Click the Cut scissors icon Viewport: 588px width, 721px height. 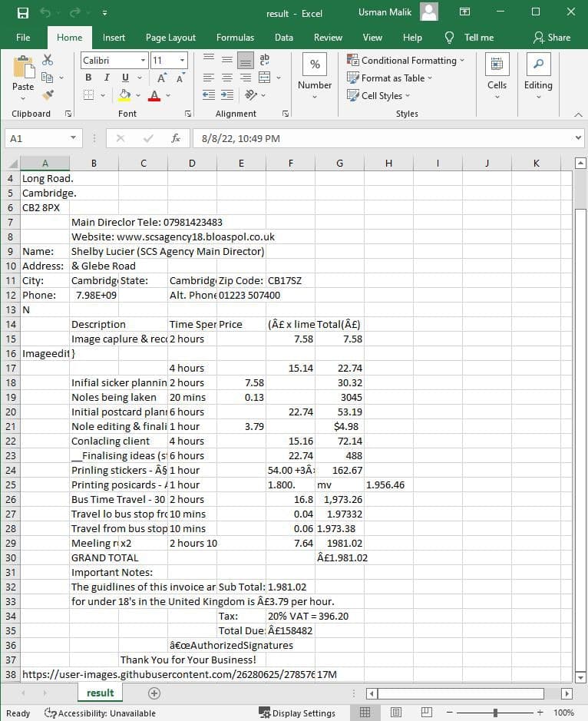click(48, 60)
